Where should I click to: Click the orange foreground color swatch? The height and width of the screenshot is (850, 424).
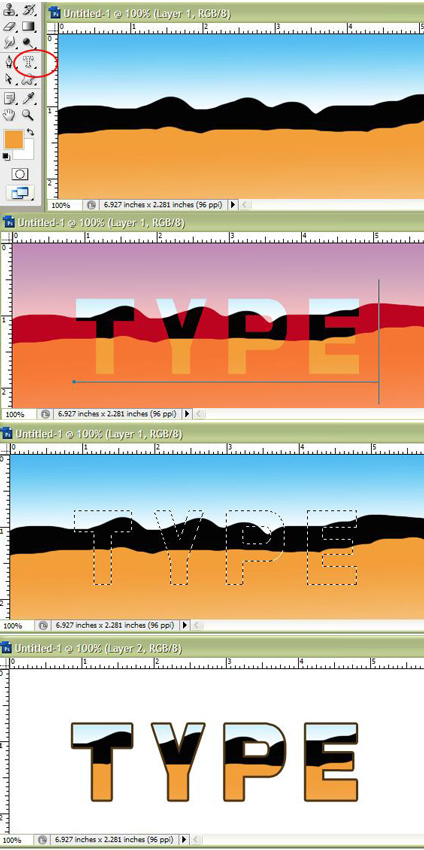13,140
